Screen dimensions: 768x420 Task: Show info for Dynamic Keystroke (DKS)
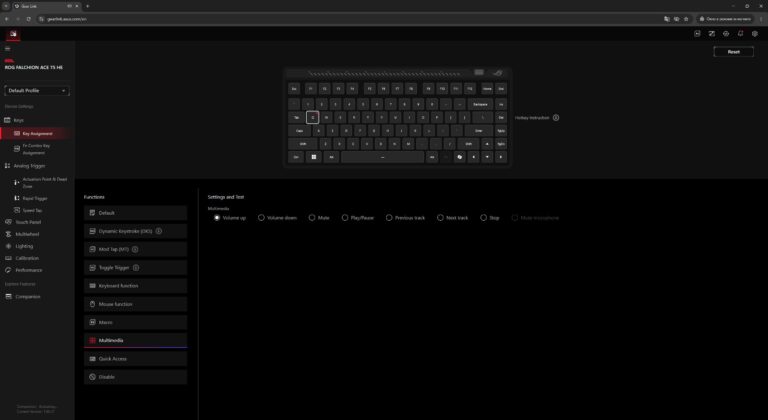159,231
